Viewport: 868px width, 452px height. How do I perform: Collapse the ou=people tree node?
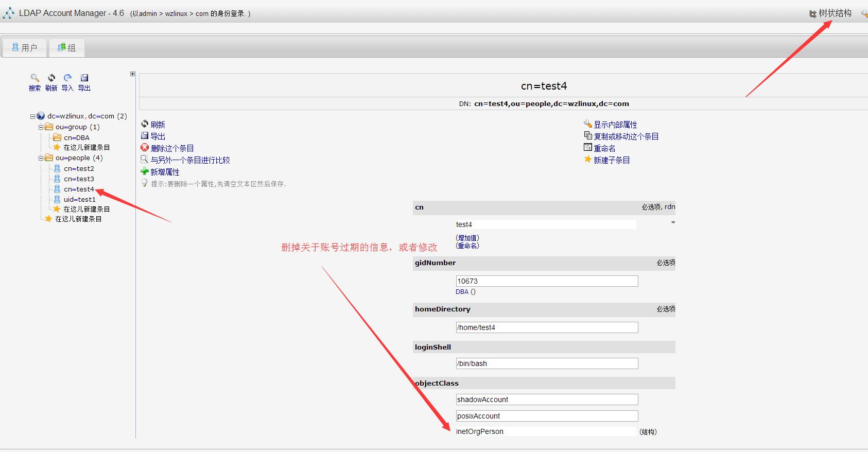[41, 158]
